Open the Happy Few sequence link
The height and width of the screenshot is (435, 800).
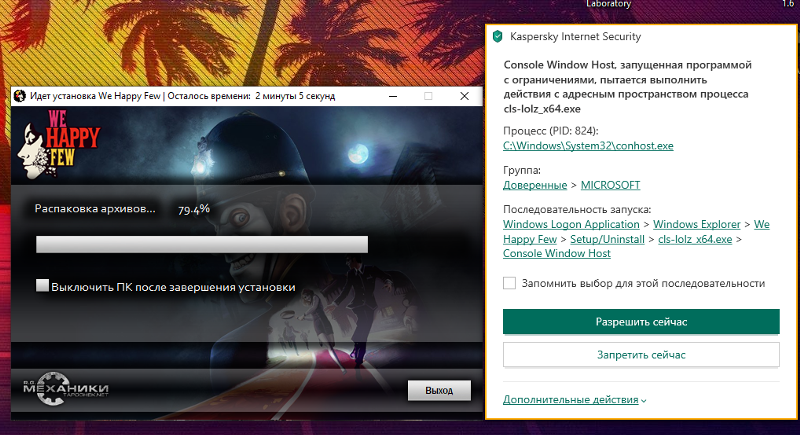(x=530, y=239)
